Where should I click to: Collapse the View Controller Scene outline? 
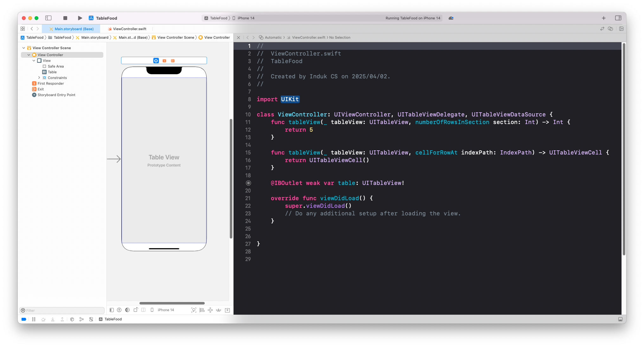[23, 48]
